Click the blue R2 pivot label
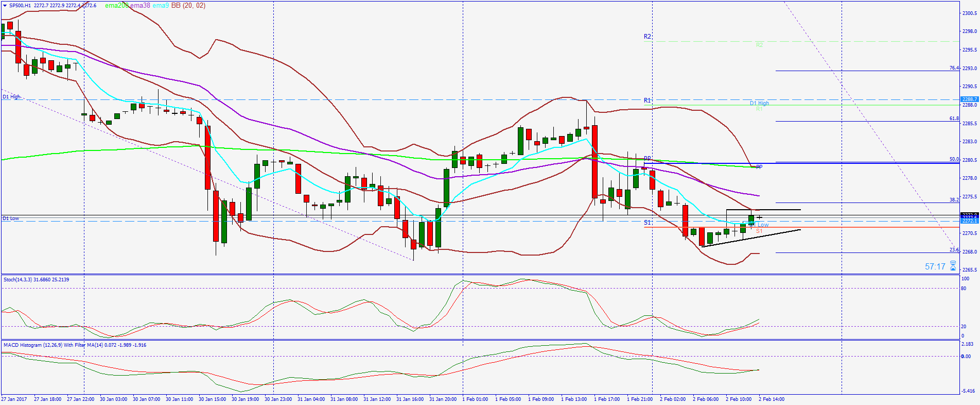980x405 pixels. pos(647,37)
